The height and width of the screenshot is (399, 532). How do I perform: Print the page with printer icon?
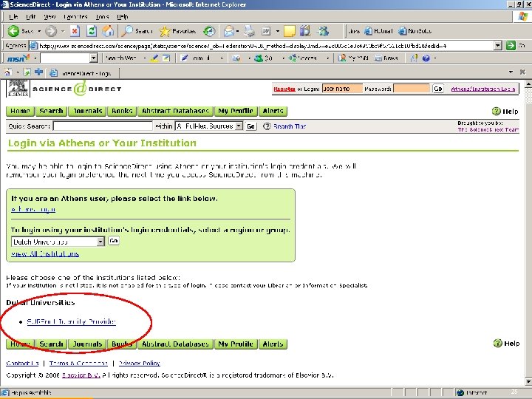click(x=250, y=31)
